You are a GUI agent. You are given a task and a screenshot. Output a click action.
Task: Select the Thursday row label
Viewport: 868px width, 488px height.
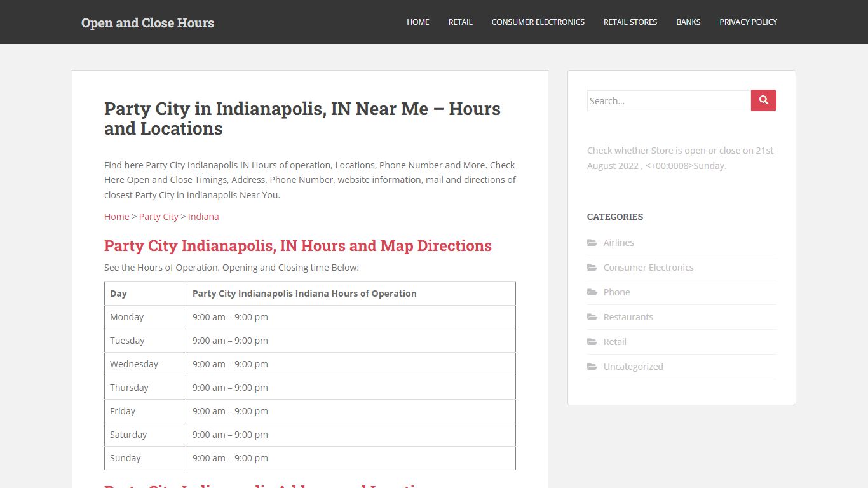[129, 388]
